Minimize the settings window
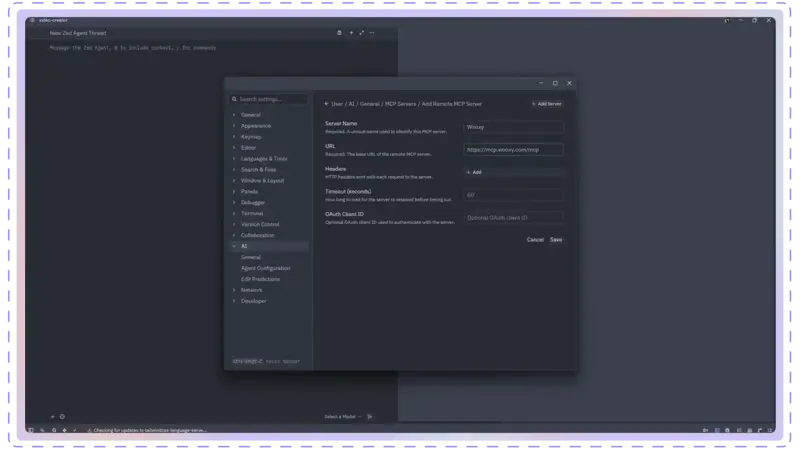 (x=541, y=83)
